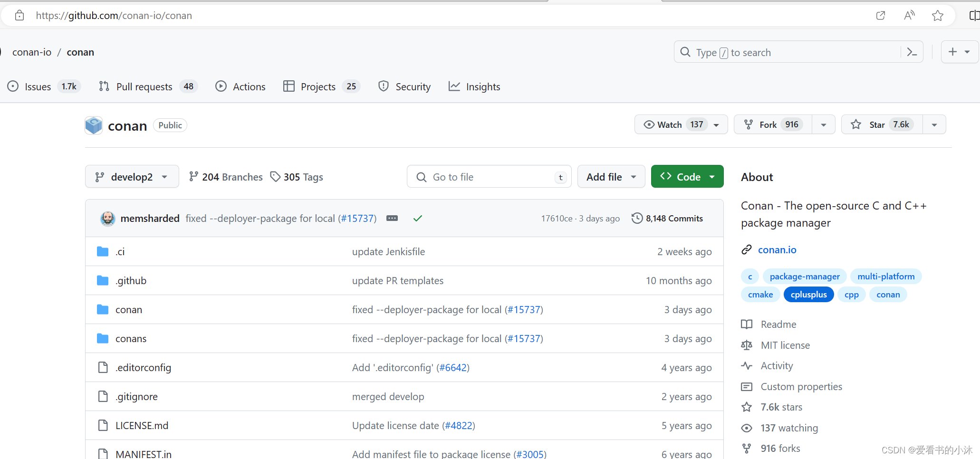Click the conan repository cube avatar
The height and width of the screenshot is (459, 980).
click(94, 125)
